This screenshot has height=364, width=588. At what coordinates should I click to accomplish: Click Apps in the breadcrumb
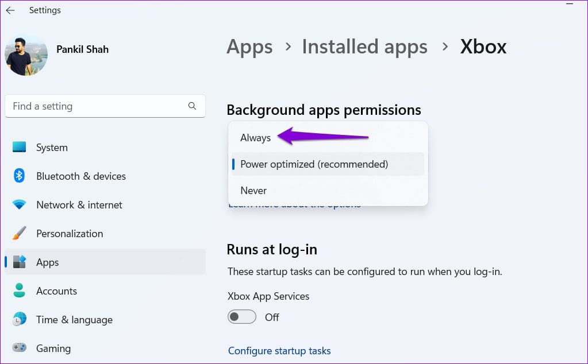point(250,48)
